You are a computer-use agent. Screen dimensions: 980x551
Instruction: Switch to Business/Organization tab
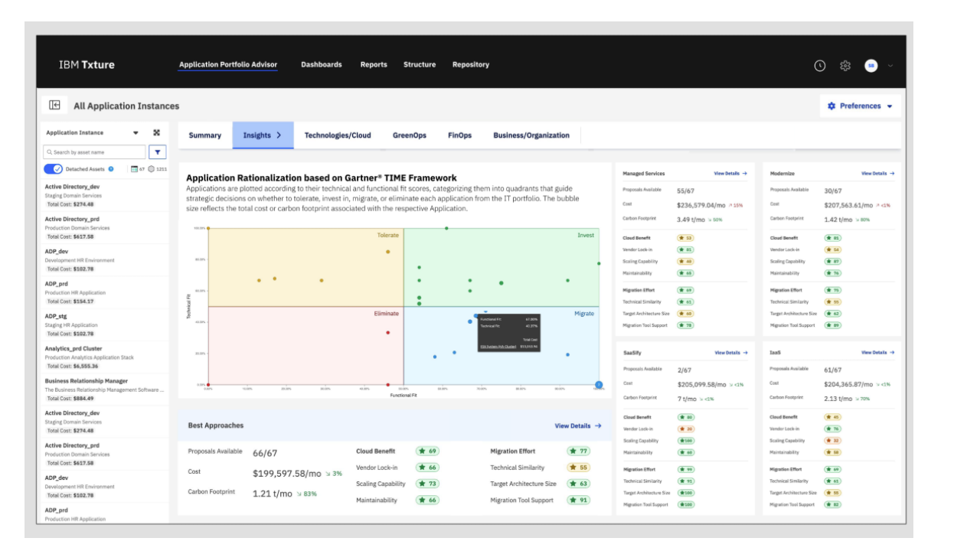[x=531, y=135]
